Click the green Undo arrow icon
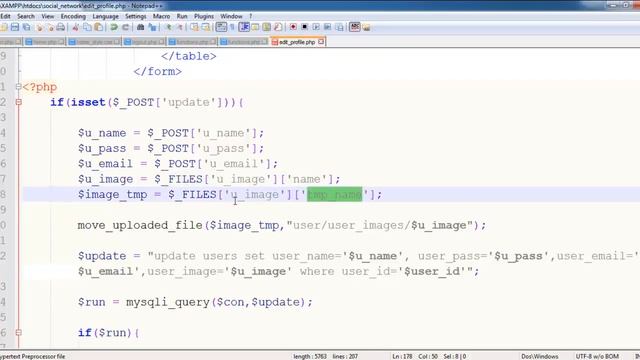The height and width of the screenshot is (360, 640). (114, 27)
